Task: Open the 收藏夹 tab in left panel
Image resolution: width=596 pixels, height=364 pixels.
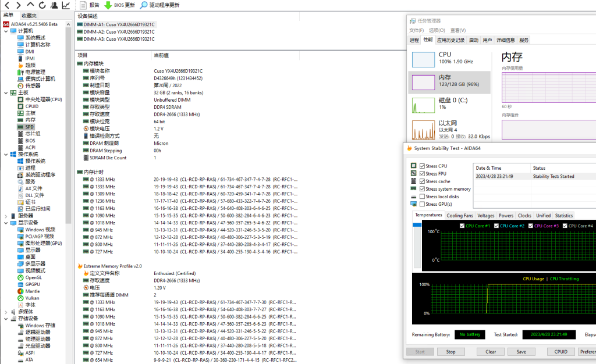Action: (28, 16)
